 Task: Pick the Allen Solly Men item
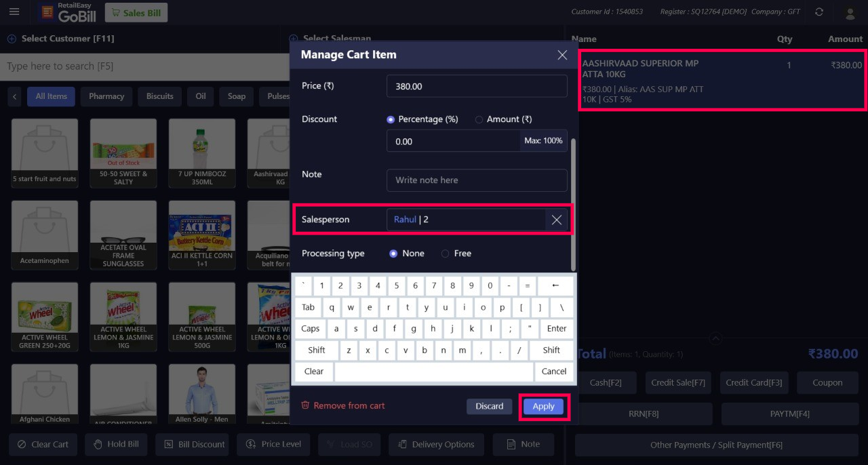tap(202, 395)
